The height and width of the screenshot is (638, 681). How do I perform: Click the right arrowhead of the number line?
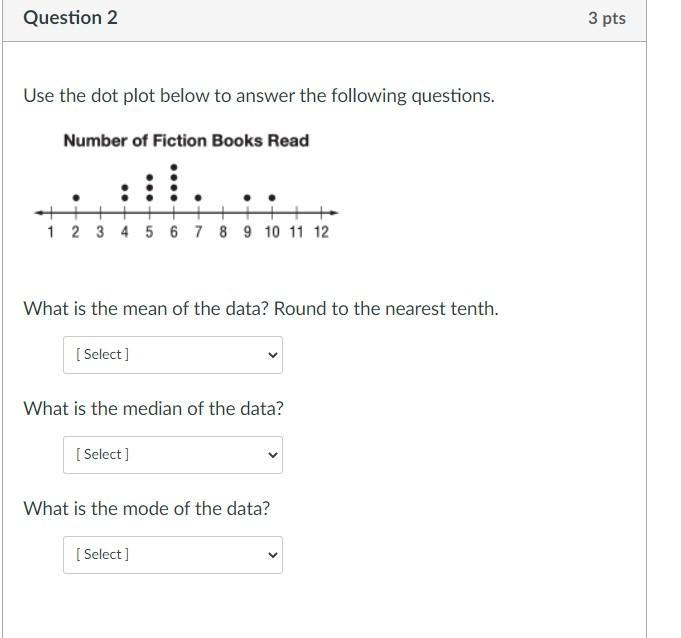pos(334,213)
